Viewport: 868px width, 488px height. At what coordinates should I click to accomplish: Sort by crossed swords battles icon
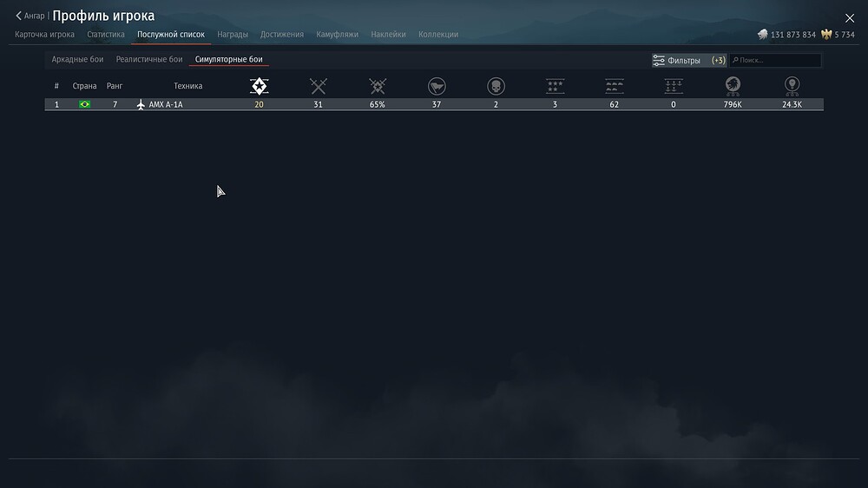coord(319,86)
